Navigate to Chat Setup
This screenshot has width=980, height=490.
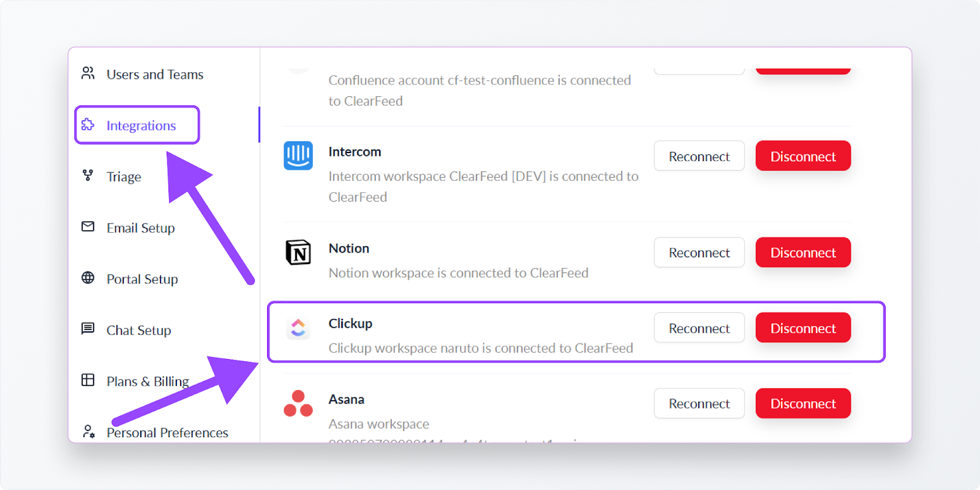139,330
